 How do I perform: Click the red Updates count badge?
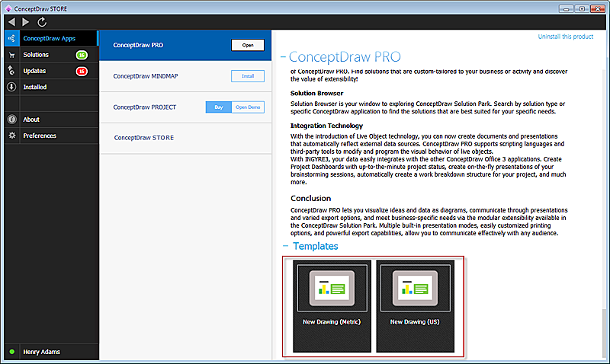[x=82, y=71]
